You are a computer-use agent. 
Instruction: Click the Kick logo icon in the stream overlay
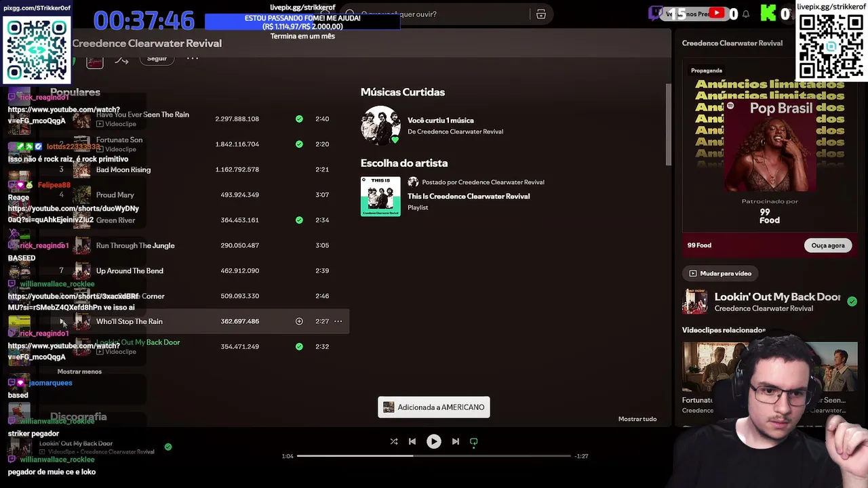[768, 13]
